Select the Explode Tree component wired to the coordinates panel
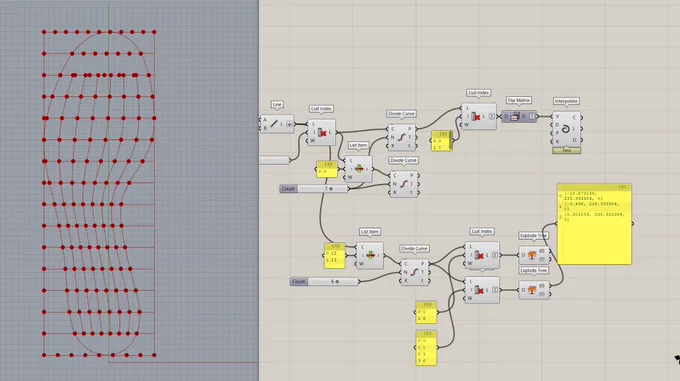Screen dimensions: 680x381 click(x=534, y=290)
